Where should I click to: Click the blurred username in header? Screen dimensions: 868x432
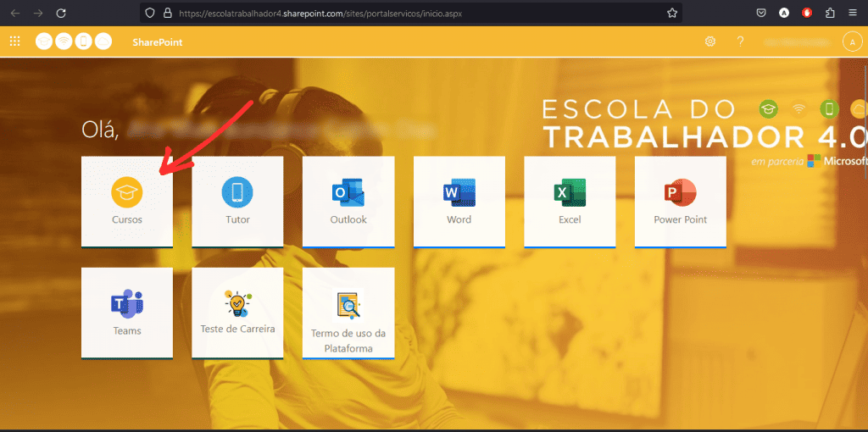tap(797, 42)
